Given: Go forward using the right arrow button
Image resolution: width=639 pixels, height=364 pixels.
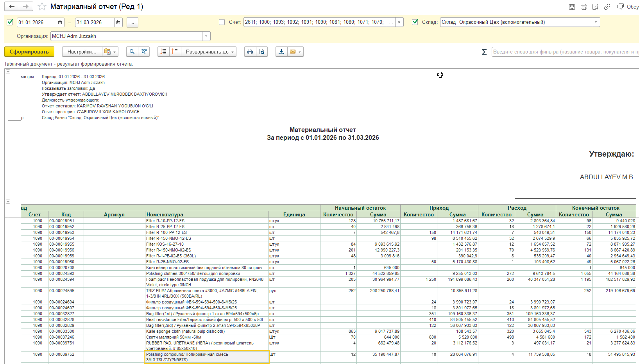Looking at the screenshot, I should point(25,7).
